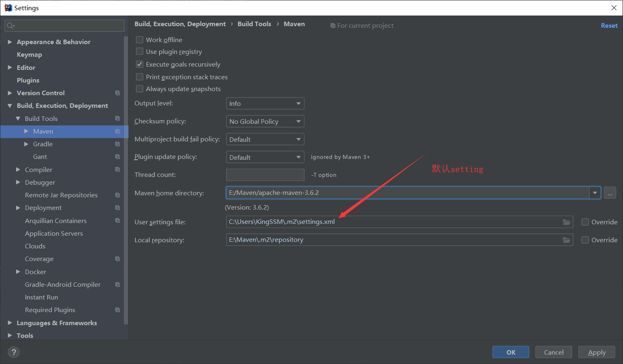Uncheck Execute goals recursively
This screenshot has width=623, height=364.
pyautogui.click(x=139, y=64)
